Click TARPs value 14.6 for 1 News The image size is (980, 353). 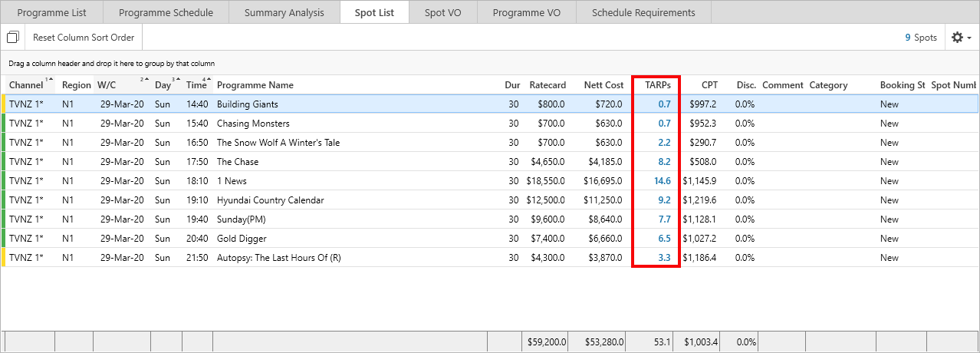[663, 181]
